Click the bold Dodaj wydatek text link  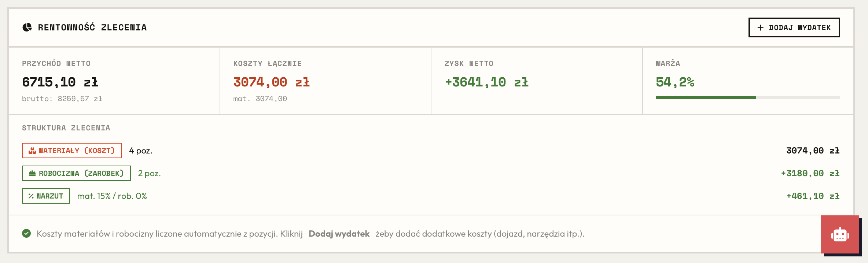point(339,234)
